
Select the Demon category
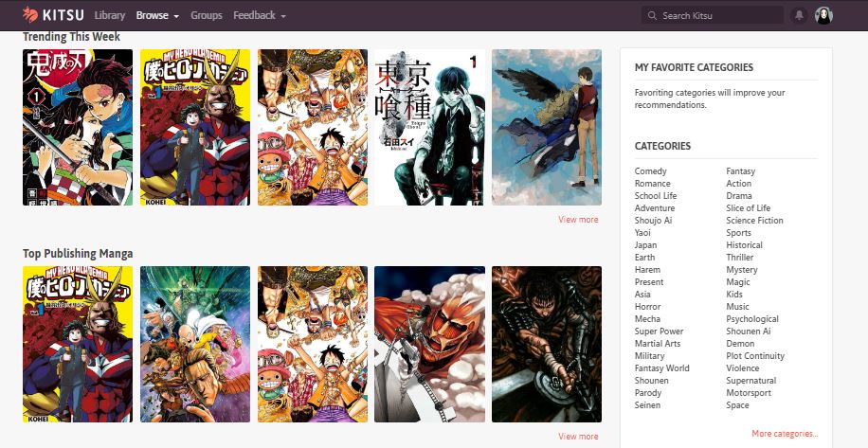click(x=740, y=344)
